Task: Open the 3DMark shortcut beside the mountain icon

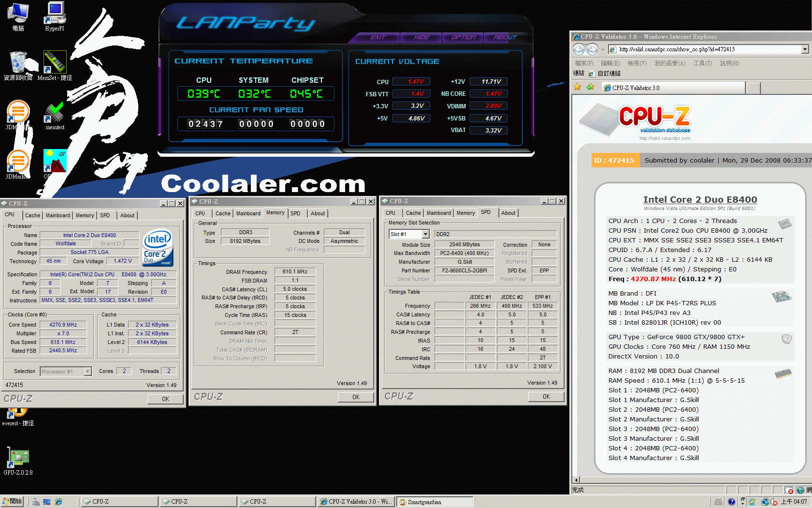Action: point(17,164)
